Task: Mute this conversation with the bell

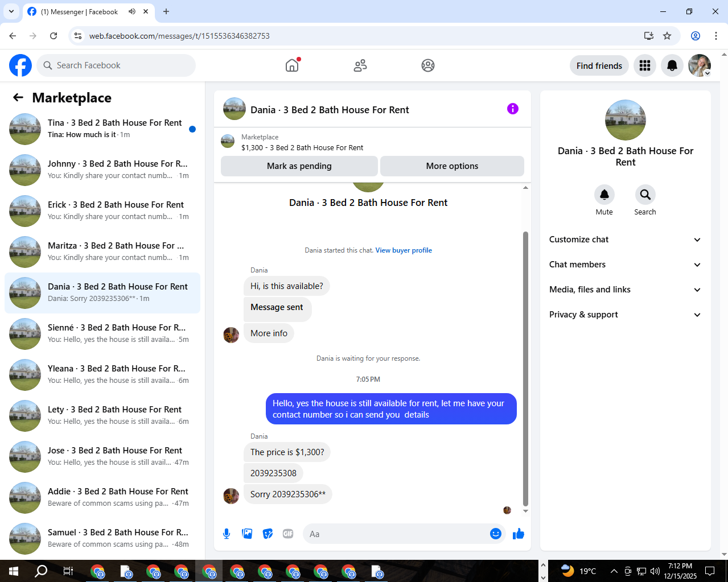Action: pyautogui.click(x=604, y=195)
